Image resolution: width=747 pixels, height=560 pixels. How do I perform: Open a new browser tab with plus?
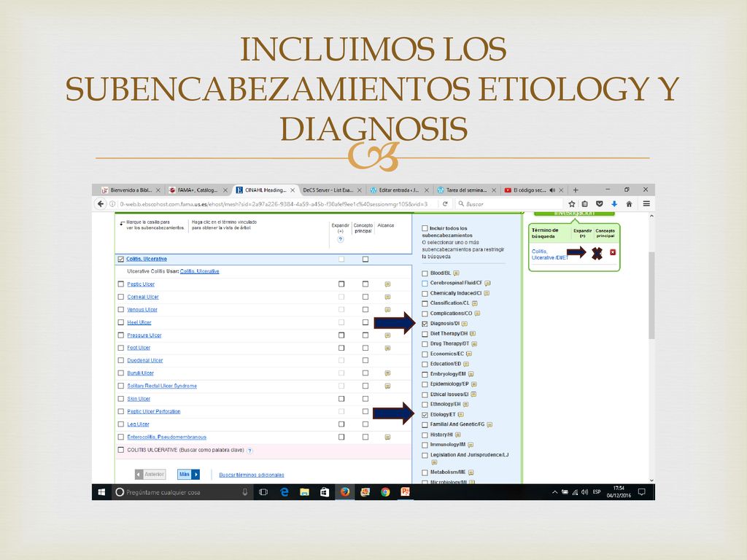[x=576, y=190]
